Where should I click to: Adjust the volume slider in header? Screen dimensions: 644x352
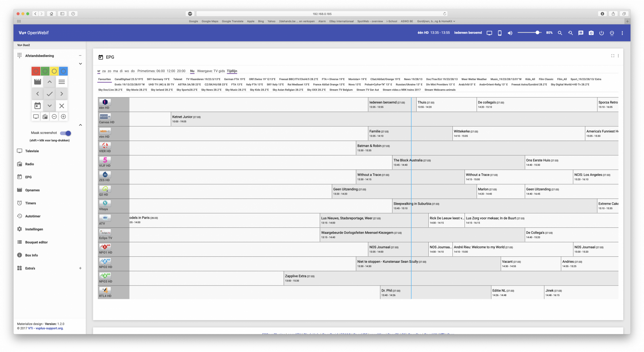coord(530,33)
